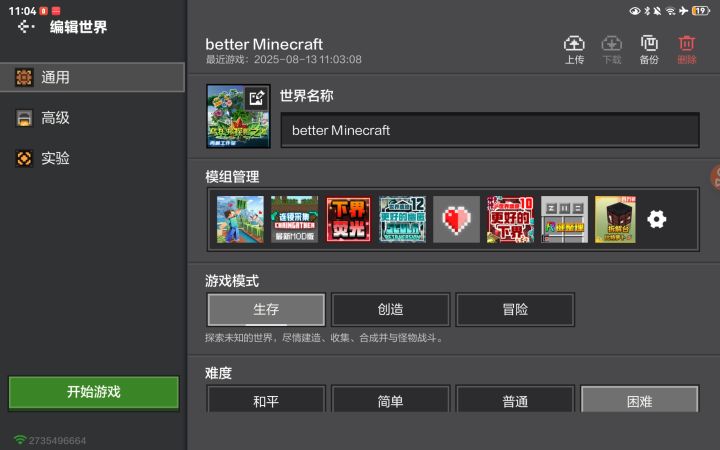Select the pixel heart mod icon
Screen dimensions: 720x450
[456, 219]
